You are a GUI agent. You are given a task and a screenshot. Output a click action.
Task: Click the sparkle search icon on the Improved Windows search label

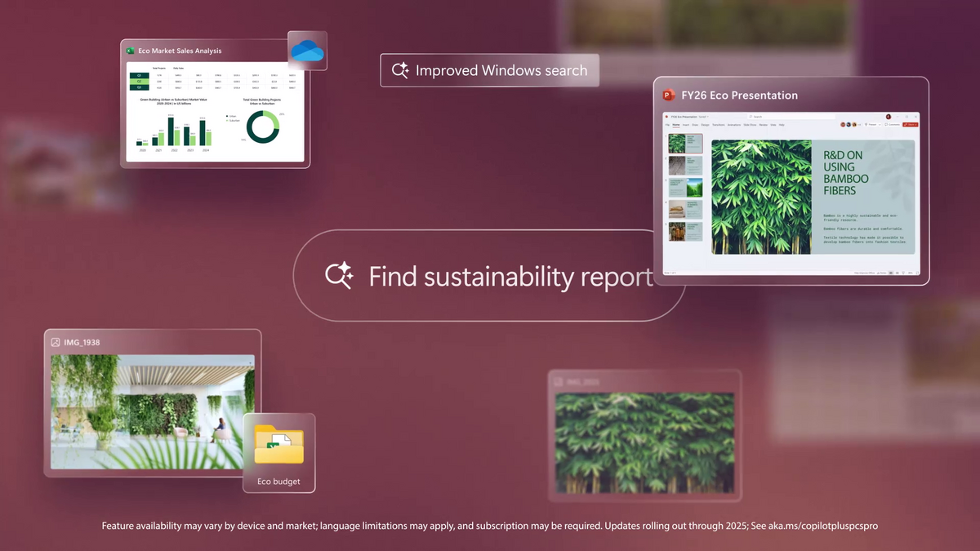tap(400, 70)
